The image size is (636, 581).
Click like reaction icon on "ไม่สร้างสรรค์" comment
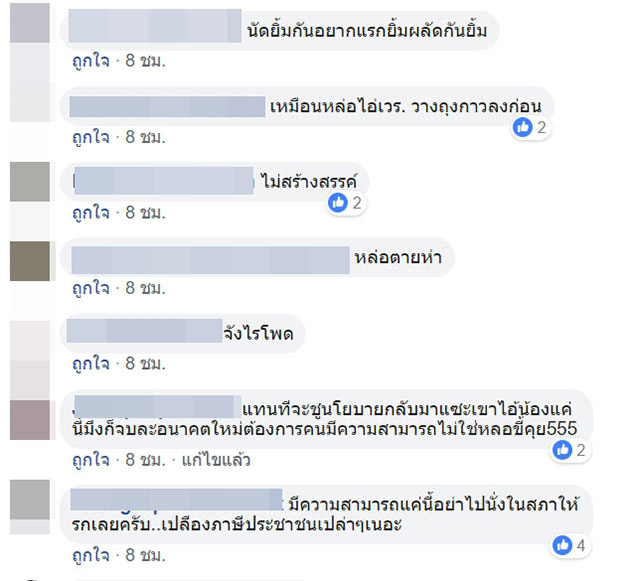(338, 202)
